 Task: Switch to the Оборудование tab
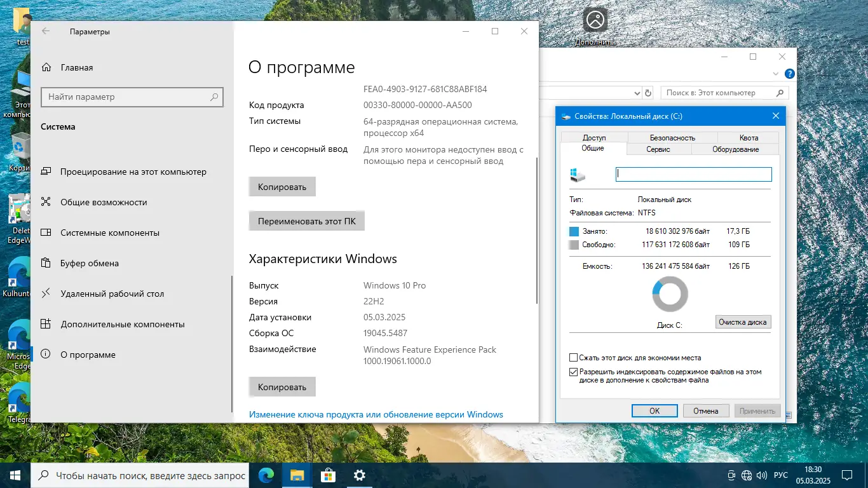coord(735,149)
